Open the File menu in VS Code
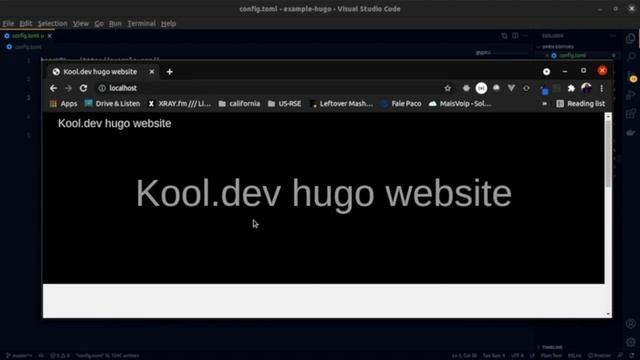The width and height of the screenshot is (640, 360). [8, 24]
